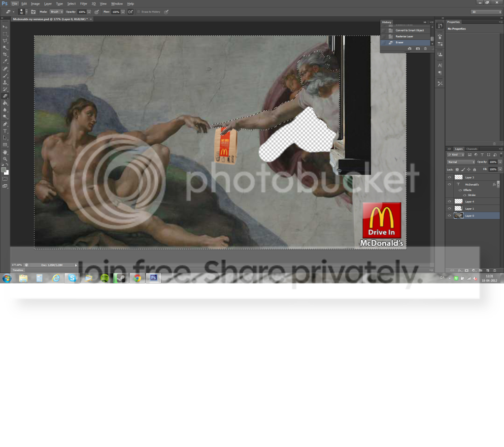Click the foreground color swatch
The width and height of the screenshot is (504, 447).
[x=3, y=170]
